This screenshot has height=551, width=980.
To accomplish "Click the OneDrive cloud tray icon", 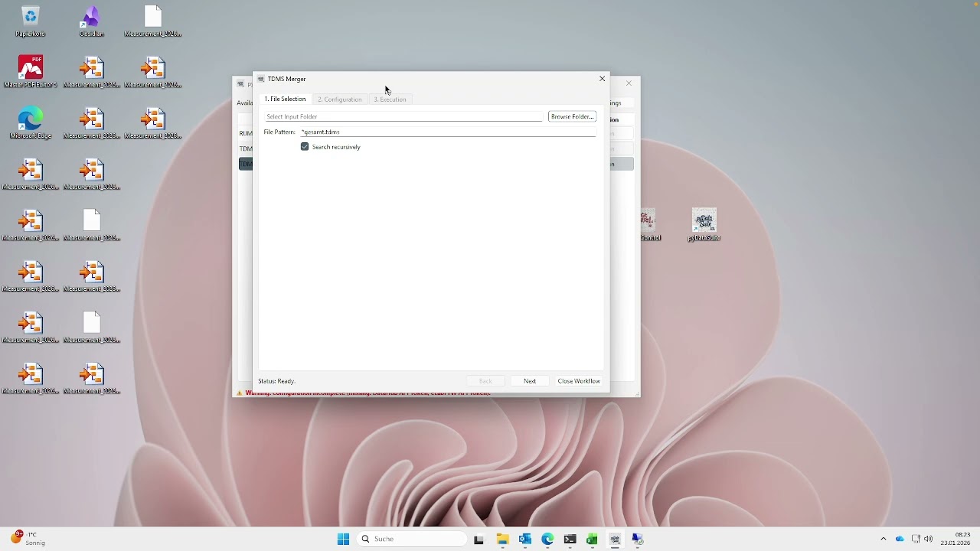I will [900, 540].
